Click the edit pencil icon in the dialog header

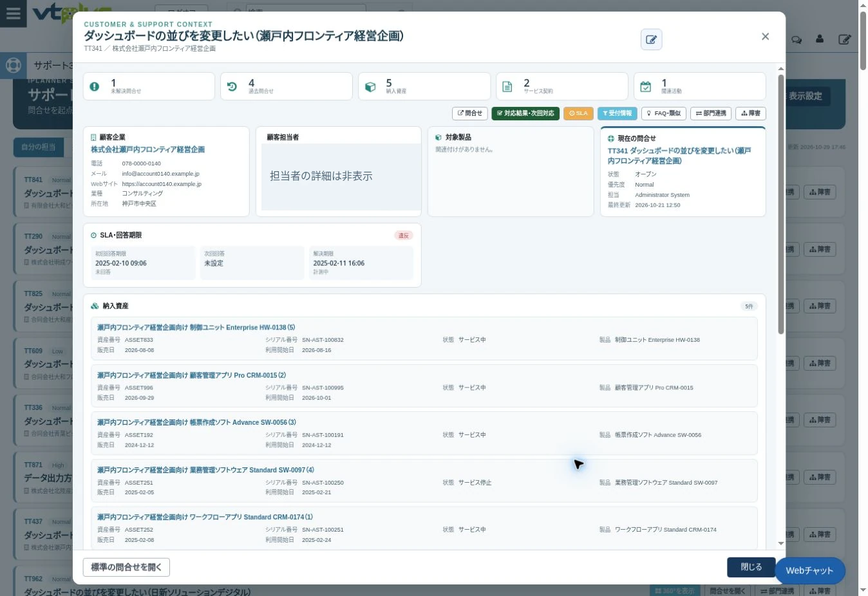point(651,40)
